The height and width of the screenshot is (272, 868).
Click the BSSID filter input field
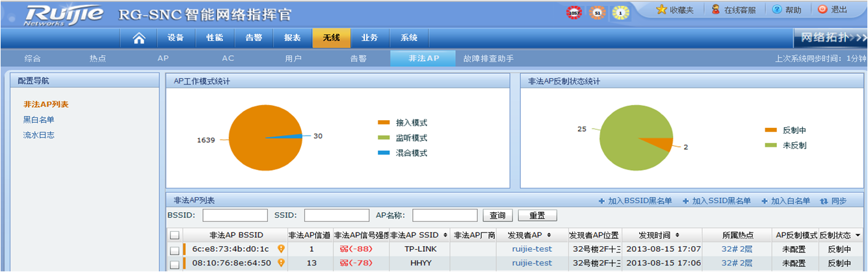click(x=235, y=215)
